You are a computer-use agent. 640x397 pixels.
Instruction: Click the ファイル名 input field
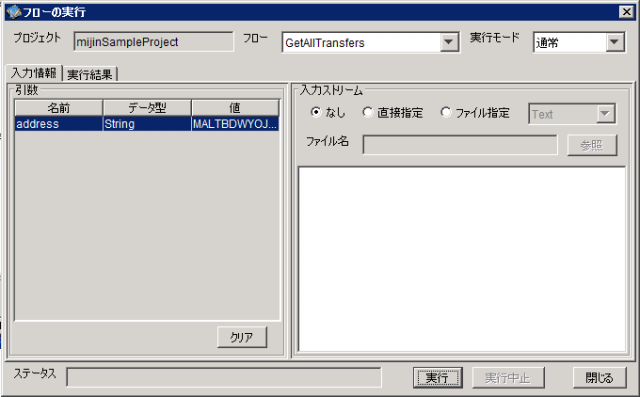[460, 145]
